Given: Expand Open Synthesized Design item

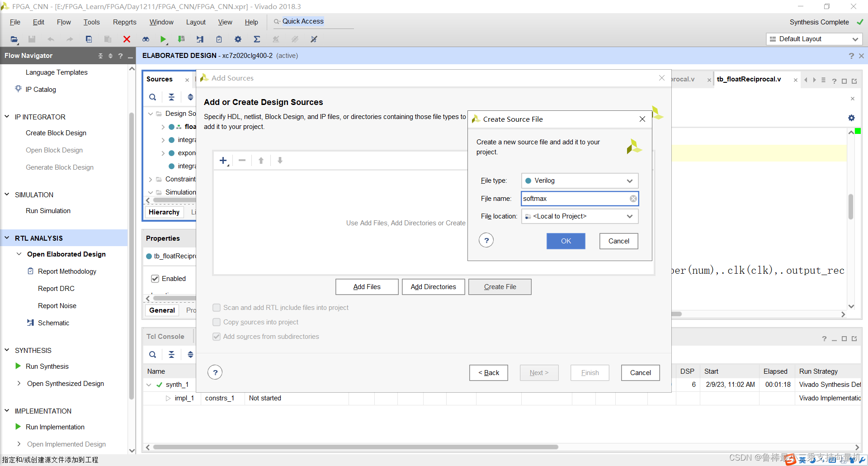Looking at the screenshot, I should 19,383.
